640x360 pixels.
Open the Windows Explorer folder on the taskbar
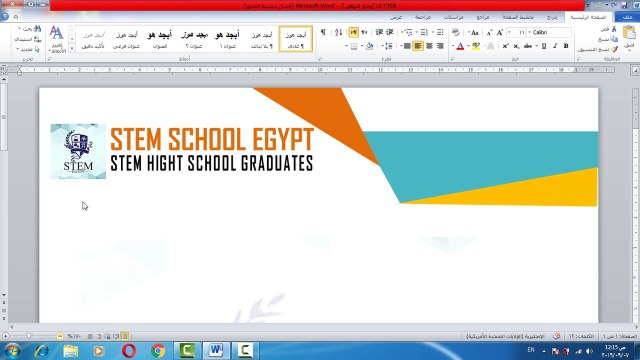click(x=71, y=351)
